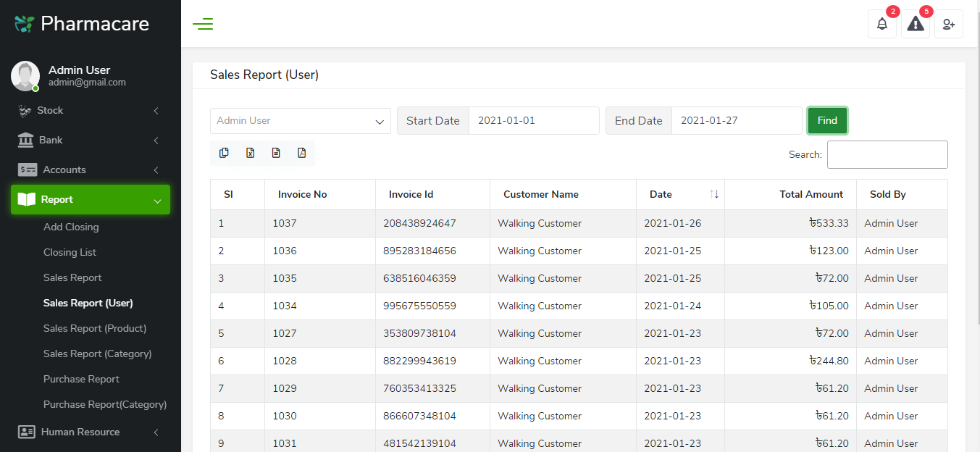Screen dimensions: 980x452
Task: Click the Pharmacare leaf logo
Action: [22, 22]
